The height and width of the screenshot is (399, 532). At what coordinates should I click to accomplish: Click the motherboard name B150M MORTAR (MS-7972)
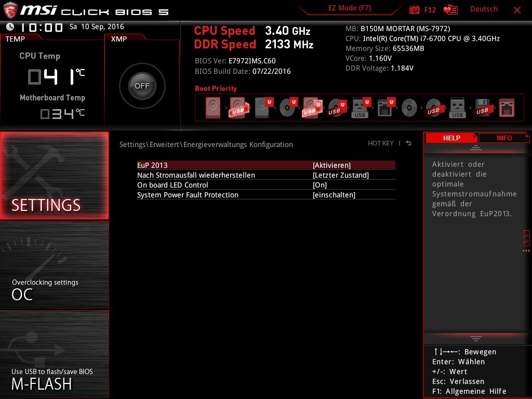pyautogui.click(x=405, y=29)
